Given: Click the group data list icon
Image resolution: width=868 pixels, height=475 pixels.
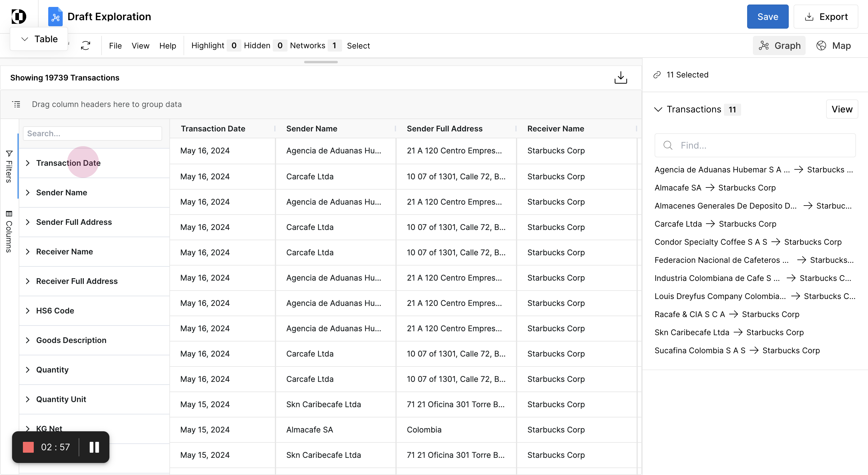Looking at the screenshot, I should click(16, 104).
